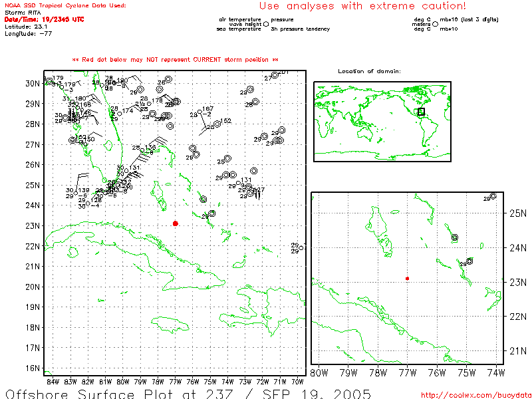The height and width of the screenshot is (399, 532).
Task: Click the station labeled 167 on main map
Action: 199,112
